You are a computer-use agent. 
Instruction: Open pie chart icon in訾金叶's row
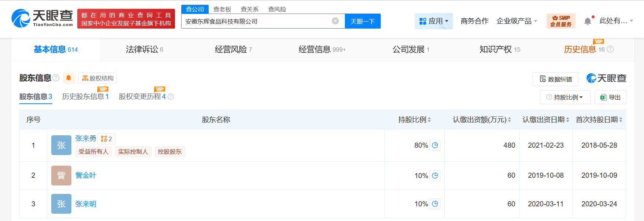(x=435, y=176)
